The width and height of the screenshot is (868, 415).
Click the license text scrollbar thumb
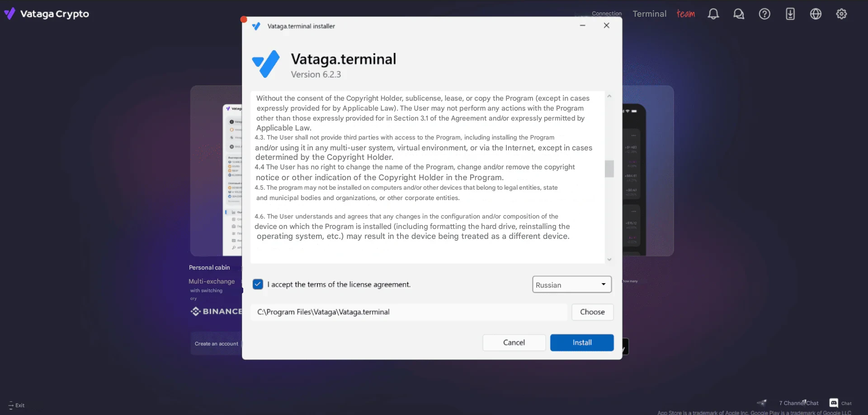[609, 169]
